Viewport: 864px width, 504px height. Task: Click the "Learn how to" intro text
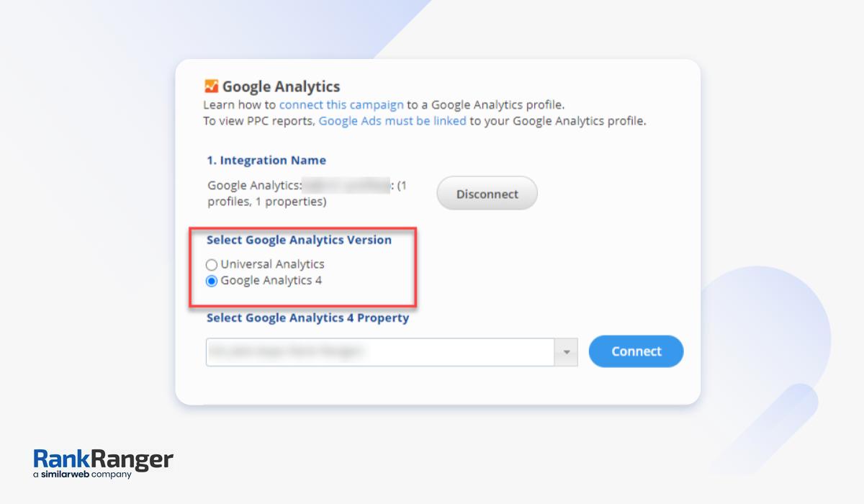pyautogui.click(x=240, y=105)
